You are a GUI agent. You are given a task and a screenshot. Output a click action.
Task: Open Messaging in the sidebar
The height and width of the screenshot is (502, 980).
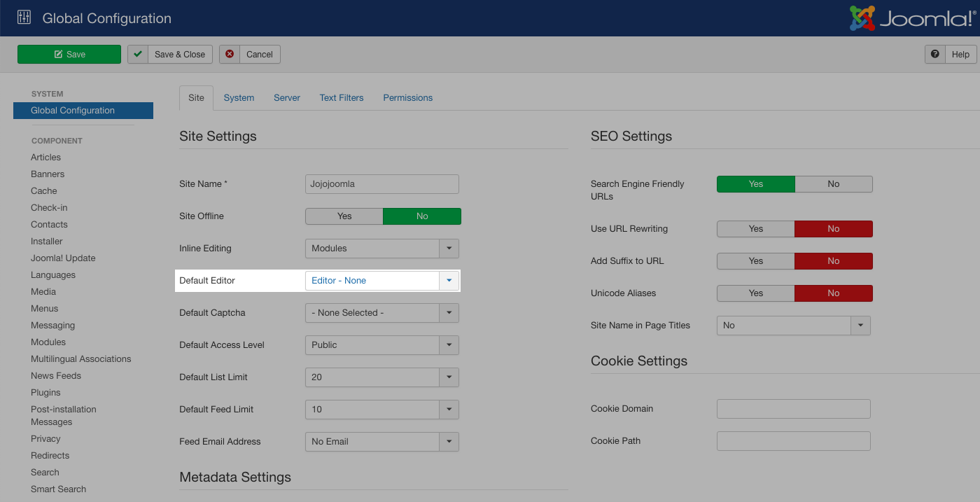coord(52,326)
